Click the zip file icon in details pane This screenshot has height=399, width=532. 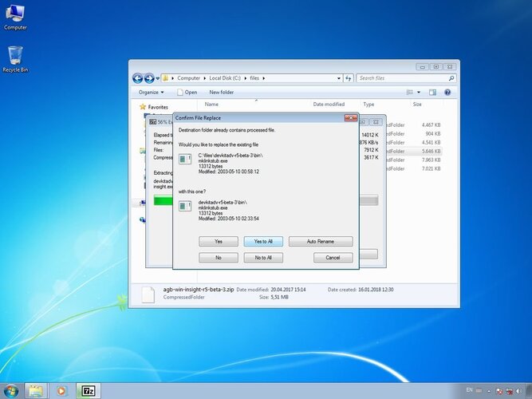pos(148,294)
